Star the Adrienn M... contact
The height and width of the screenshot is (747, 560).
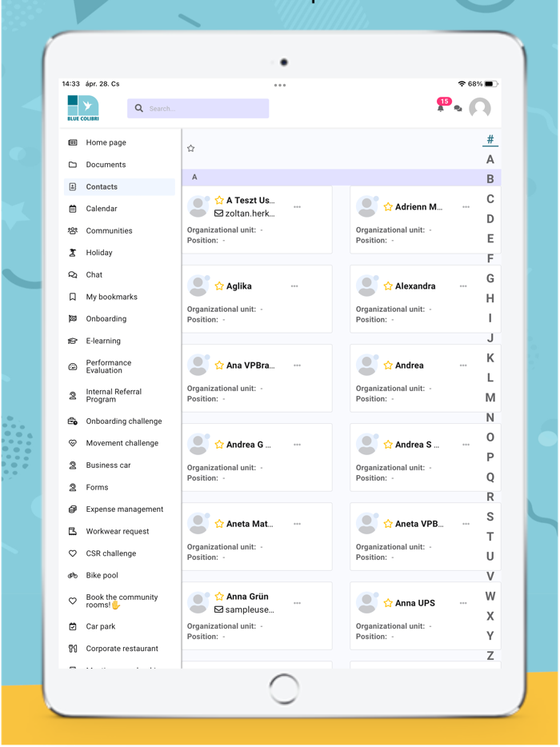coord(388,207)
